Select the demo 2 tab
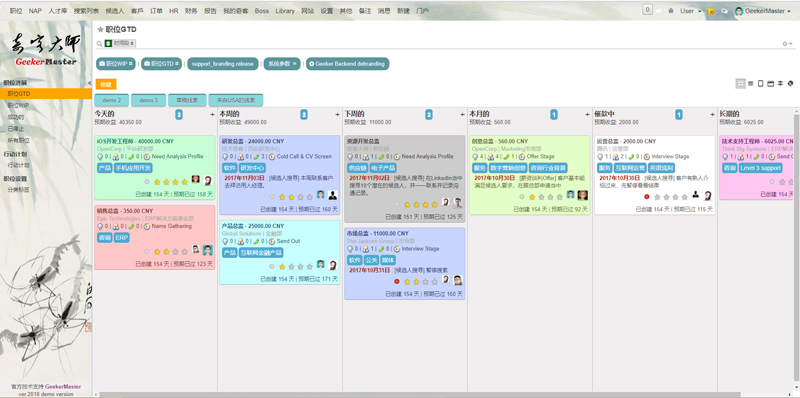800x398 pixels. [112, 100]
